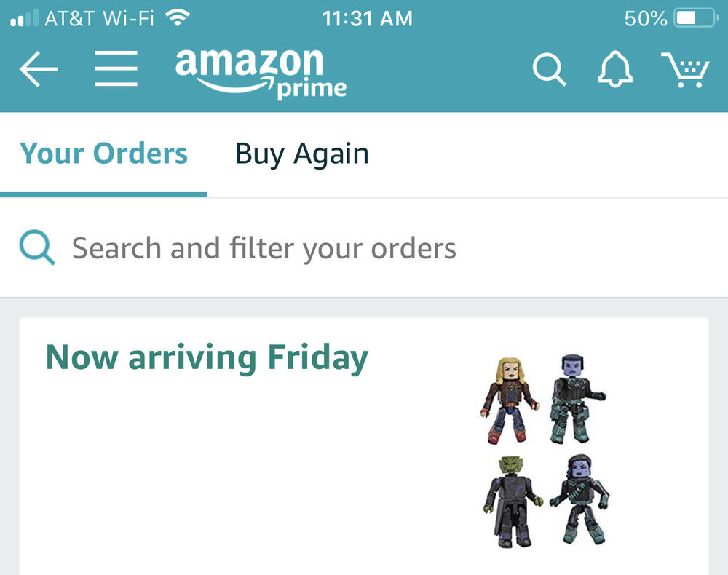Open the four-figure product thumbnail
The height and width of the screenshot is (575, 728).
[545, 452]
